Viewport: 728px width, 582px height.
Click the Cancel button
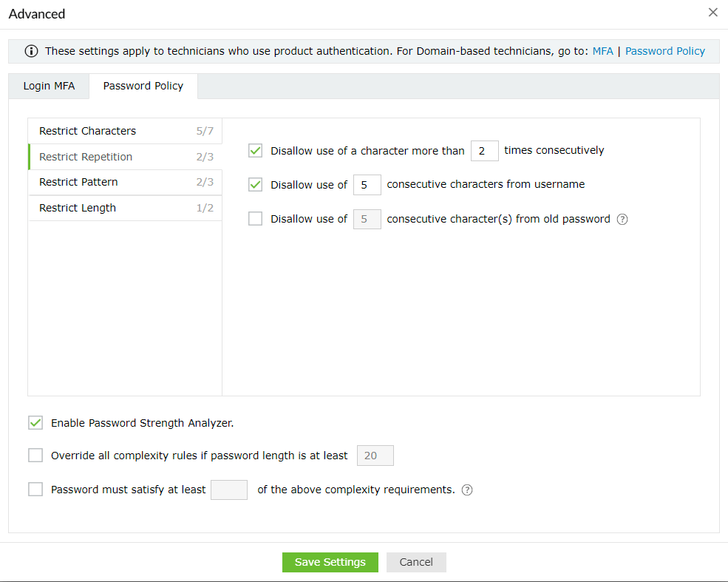pos(416,562)
